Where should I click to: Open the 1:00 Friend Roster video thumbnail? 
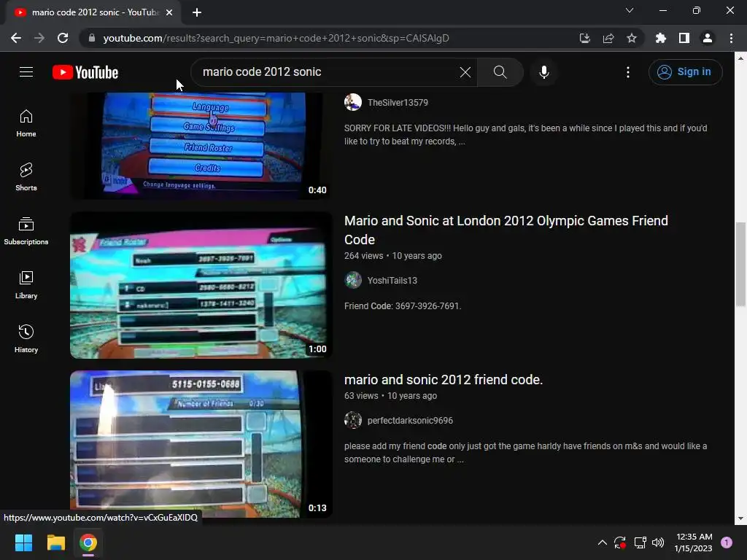click(x=201, y=285)
